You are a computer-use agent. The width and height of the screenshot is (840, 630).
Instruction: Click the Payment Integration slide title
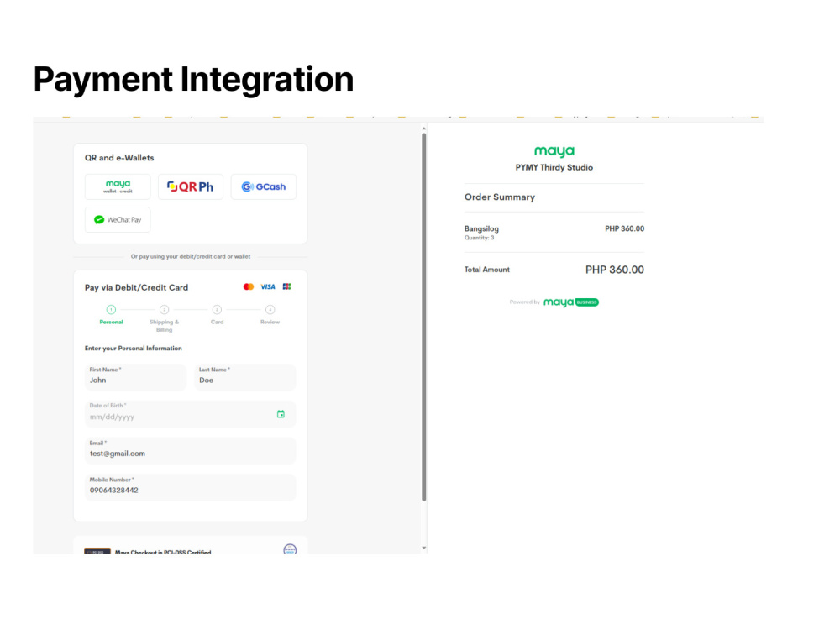click(193, 79)
